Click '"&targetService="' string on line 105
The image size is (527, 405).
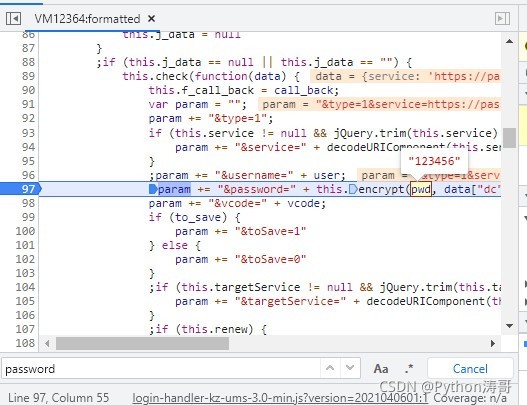pos(290,301)
